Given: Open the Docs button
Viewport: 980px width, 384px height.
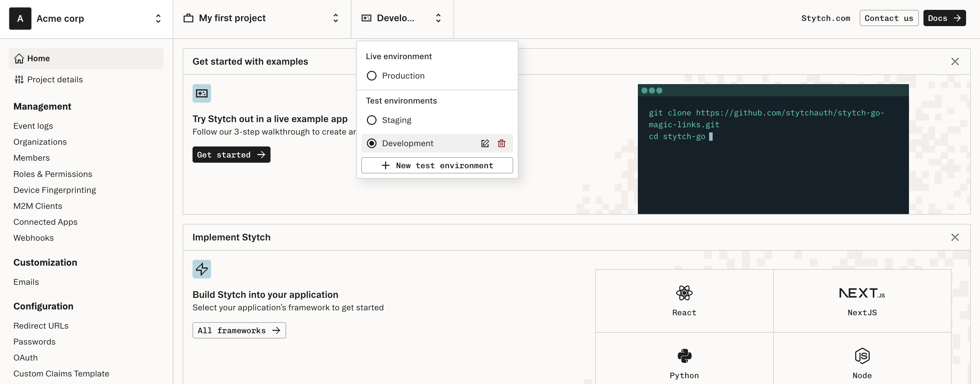Looking at the screenshot, I should coord(944,18).
